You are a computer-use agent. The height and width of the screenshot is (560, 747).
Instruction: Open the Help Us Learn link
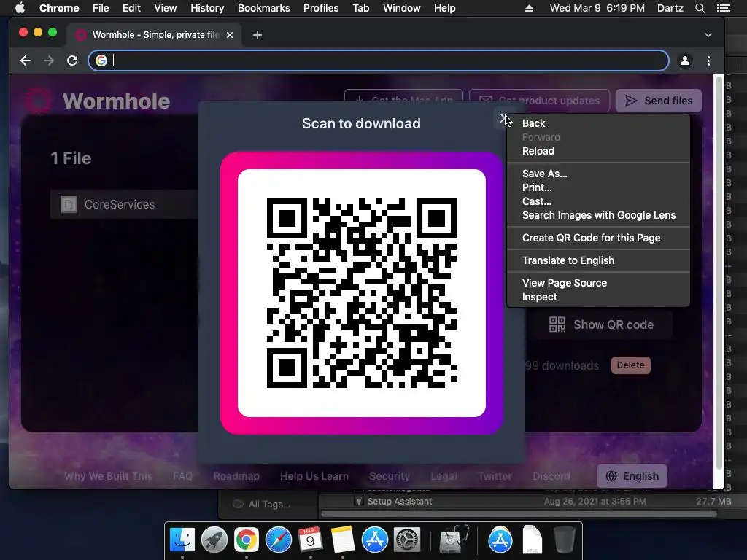(314, 476)
